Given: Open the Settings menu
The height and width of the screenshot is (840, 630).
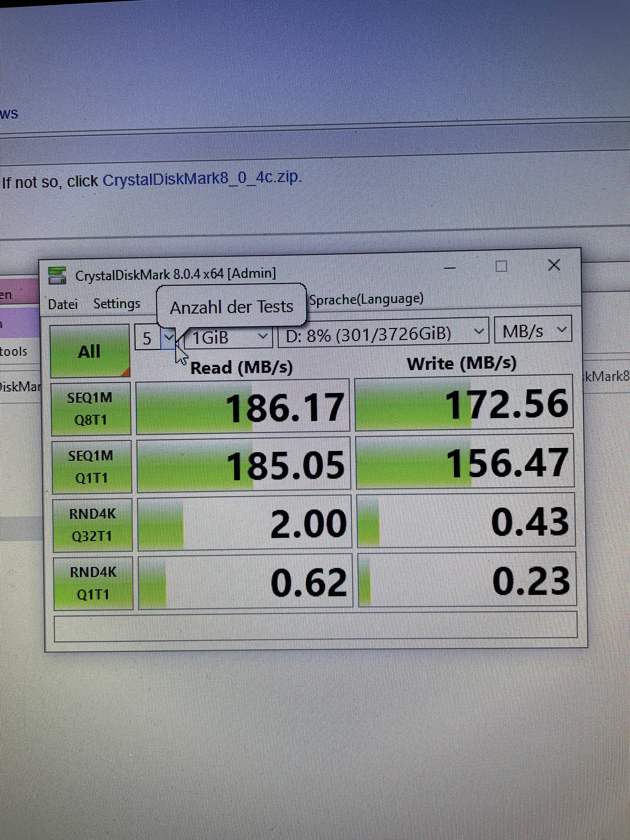Looking at the screenshot, I should (x=117, y=304).
